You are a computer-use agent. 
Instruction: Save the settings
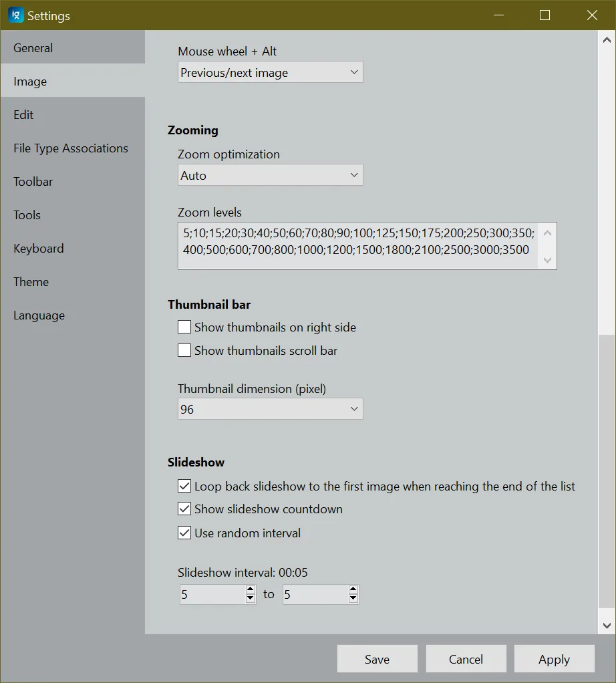(x=377, y=659)
